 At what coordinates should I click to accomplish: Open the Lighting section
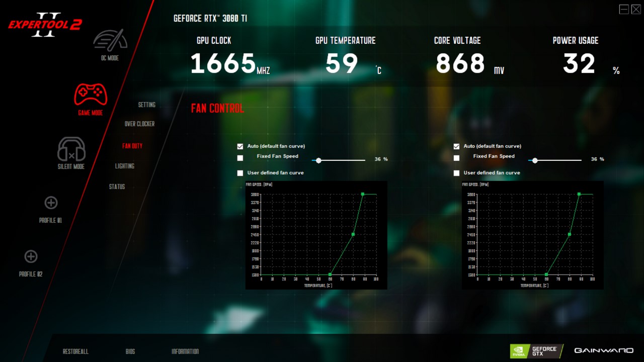125,166
